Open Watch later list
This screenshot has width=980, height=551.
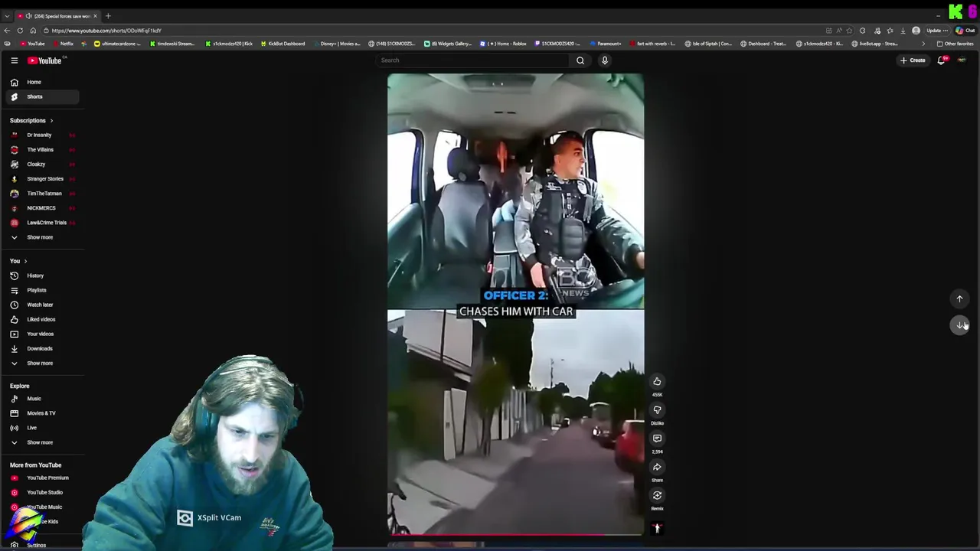point(40,305)
